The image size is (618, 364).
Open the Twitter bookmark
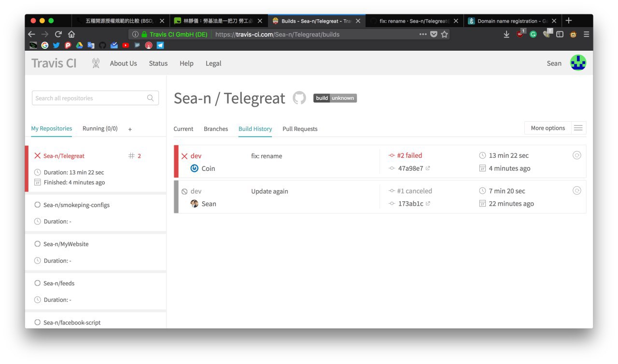[56, 45]
